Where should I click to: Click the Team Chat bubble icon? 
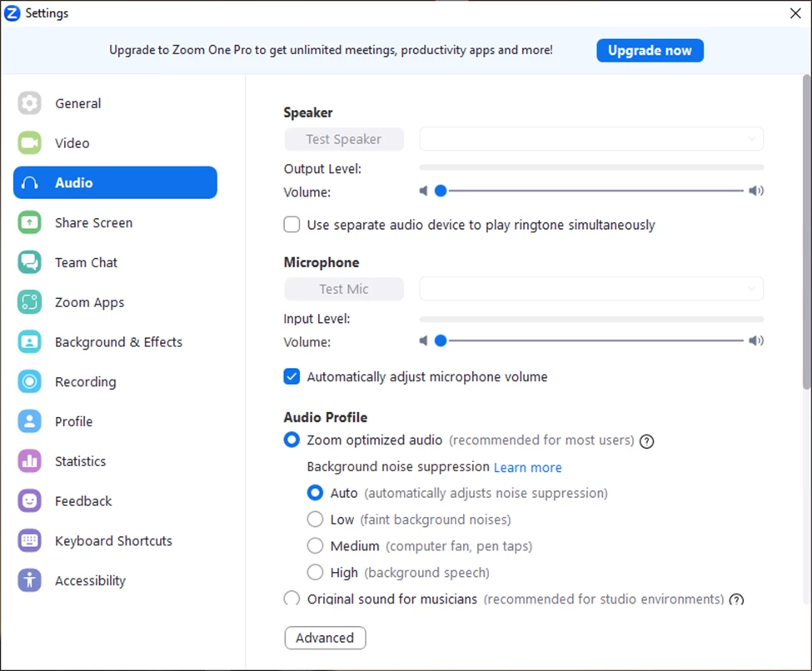pos(29,262)
